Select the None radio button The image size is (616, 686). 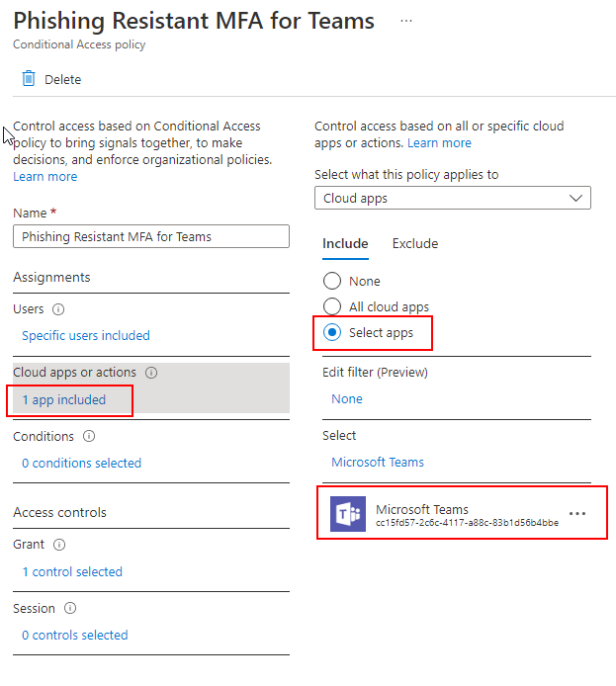pyautogui.click(x=332, y=281)
